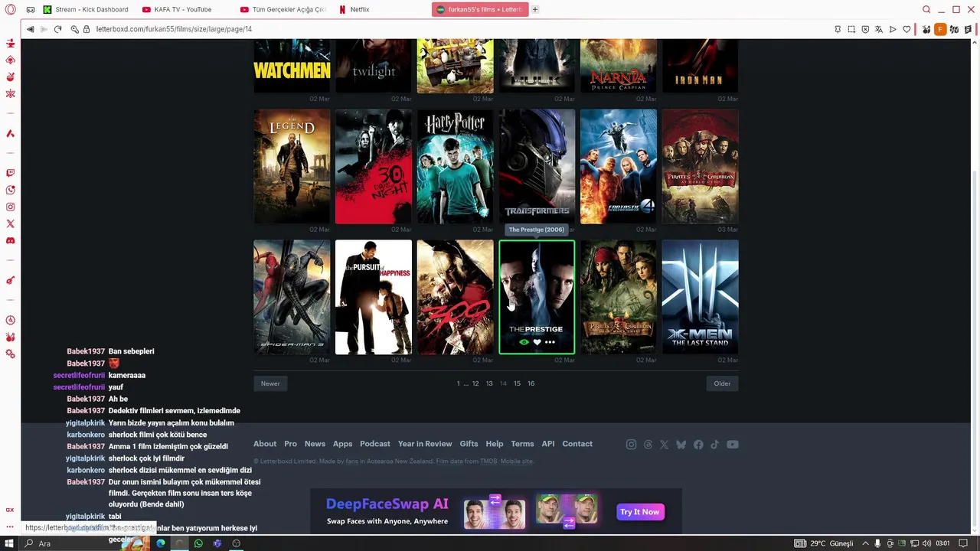The image size is (980, 551).
Task: Click the Opera logo menu button
Action: click(10, 9)
